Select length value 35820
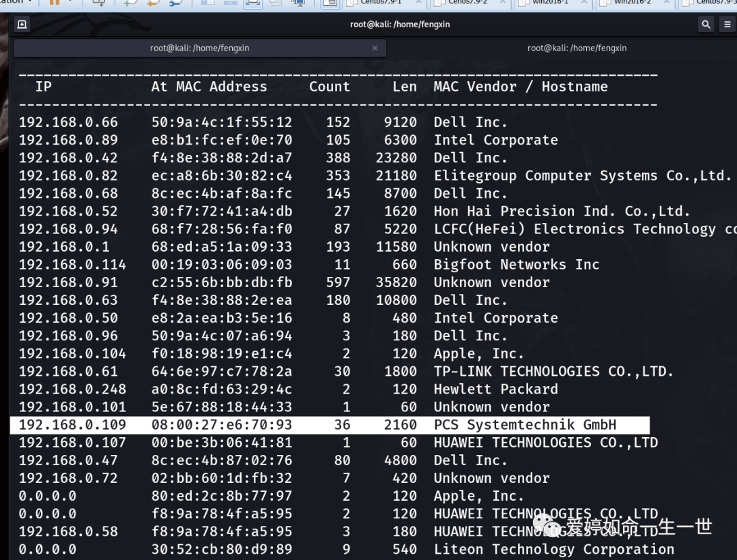737x560 pixels. pos(396,283)
